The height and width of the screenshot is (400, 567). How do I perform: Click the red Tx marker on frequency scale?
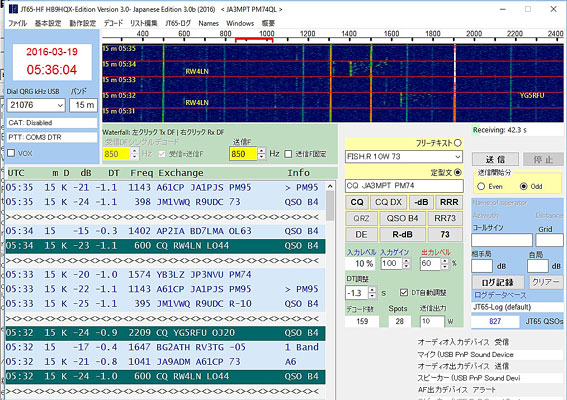254,39
